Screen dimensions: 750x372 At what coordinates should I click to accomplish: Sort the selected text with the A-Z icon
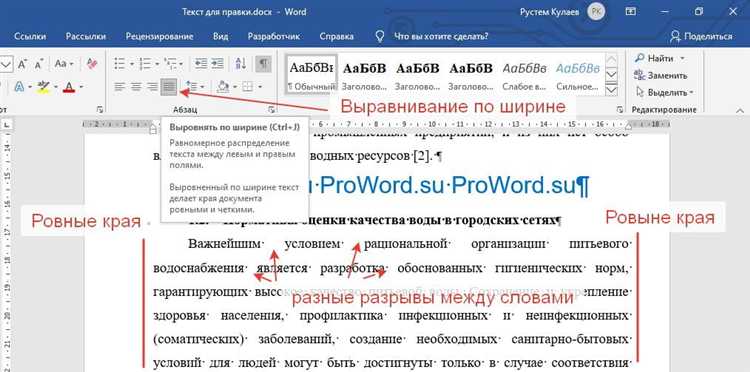(241, 64)
